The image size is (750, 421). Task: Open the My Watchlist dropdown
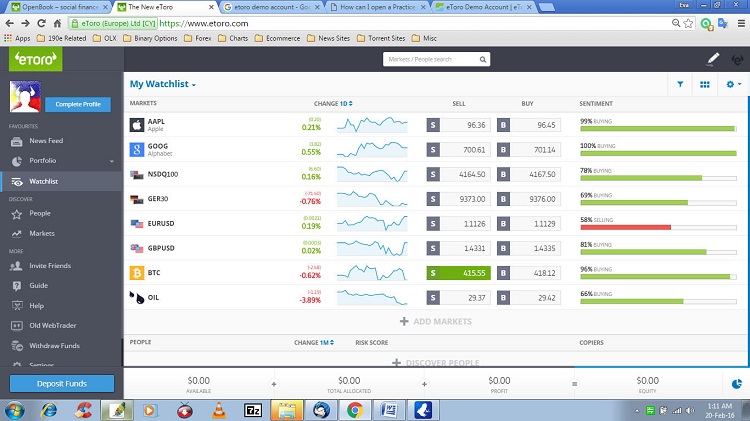click(163, 84)
